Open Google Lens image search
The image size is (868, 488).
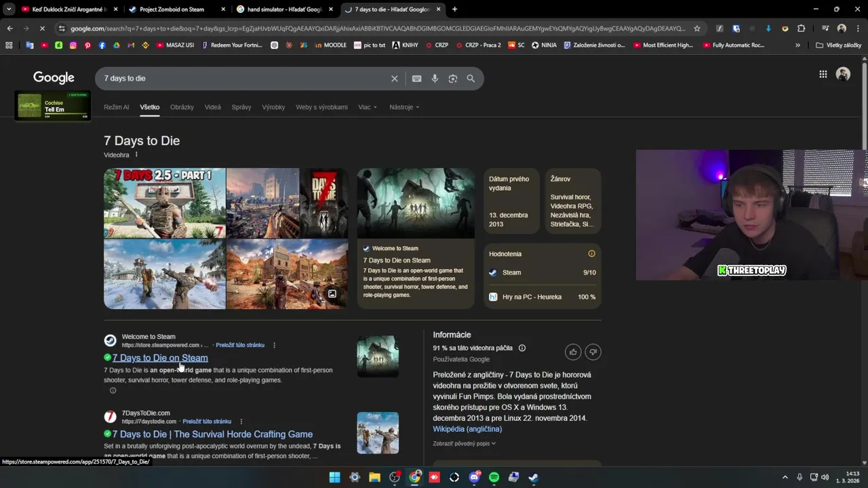click(453, 79)
